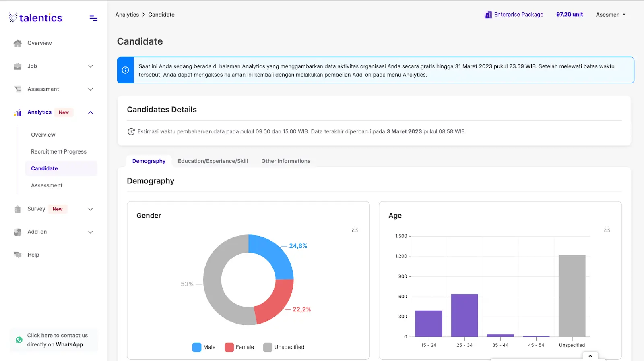The height and width of the screenshot is (361, 644).
Task: Click the Analytics breadcrumb link
Action: click(127, 15)
